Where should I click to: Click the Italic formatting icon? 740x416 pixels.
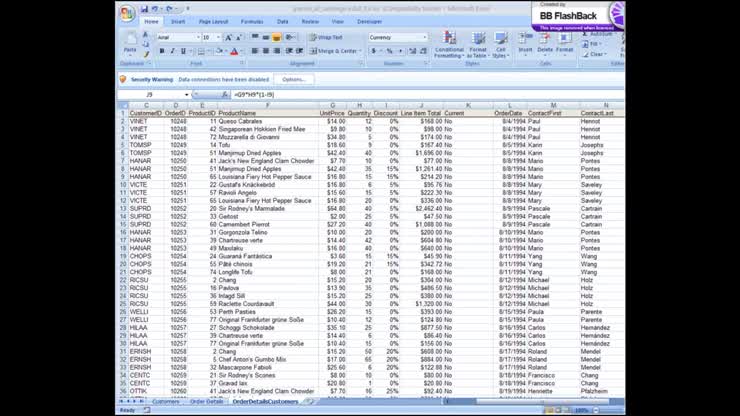point(171,51)
